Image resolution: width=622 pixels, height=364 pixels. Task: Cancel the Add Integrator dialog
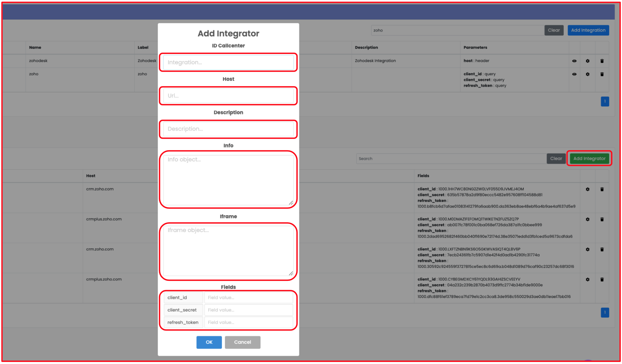click(242, 342)
